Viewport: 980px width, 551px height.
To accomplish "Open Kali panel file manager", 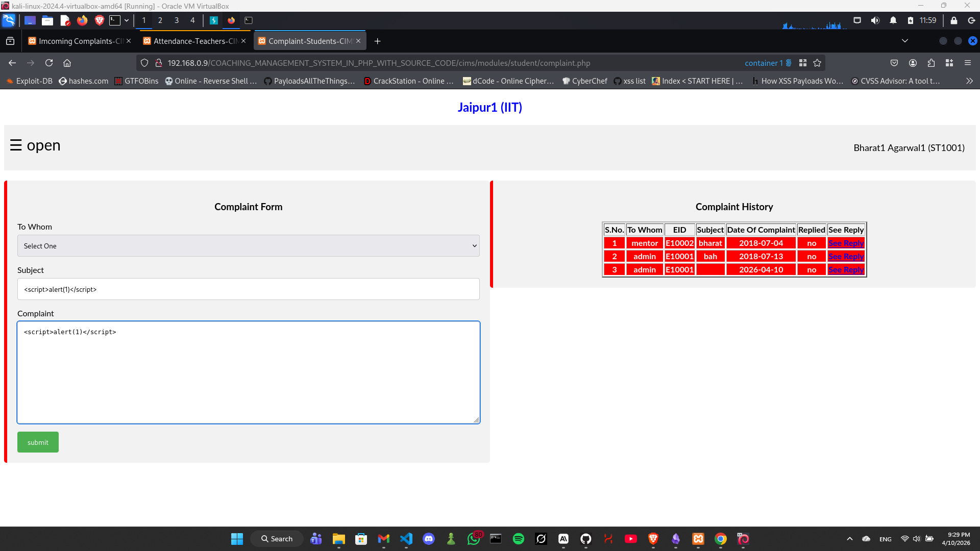I will [47, 20].
